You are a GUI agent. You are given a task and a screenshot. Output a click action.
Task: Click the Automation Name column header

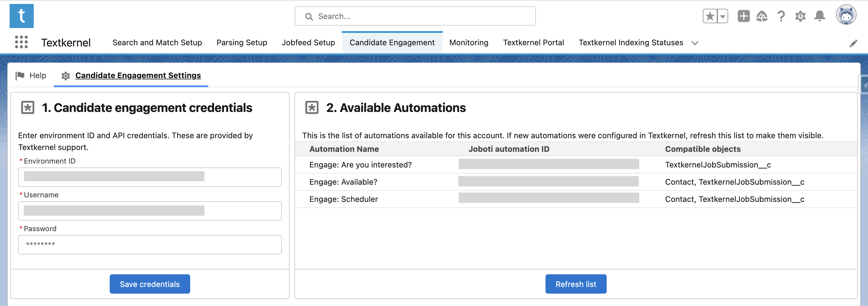(344, 149)
